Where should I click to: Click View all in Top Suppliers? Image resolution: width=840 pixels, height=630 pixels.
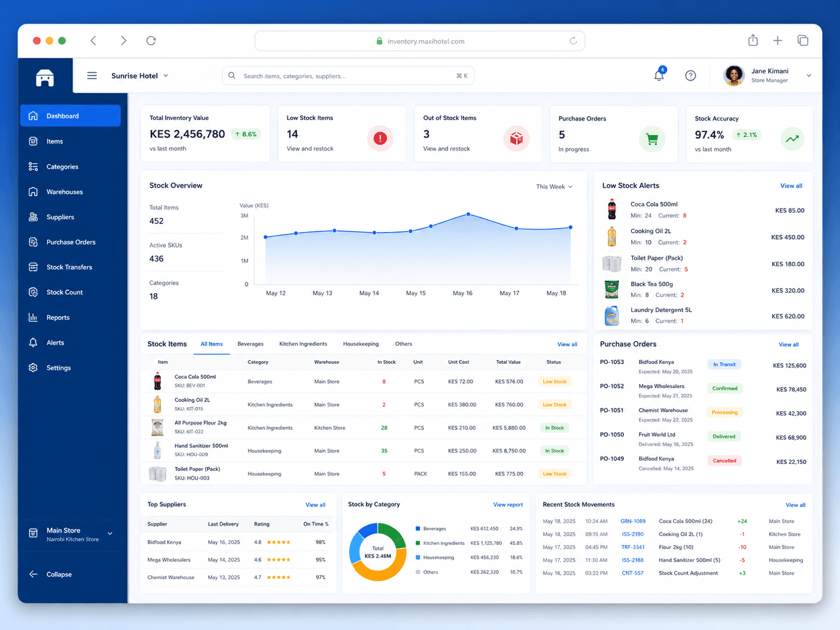tap(316, 505)
